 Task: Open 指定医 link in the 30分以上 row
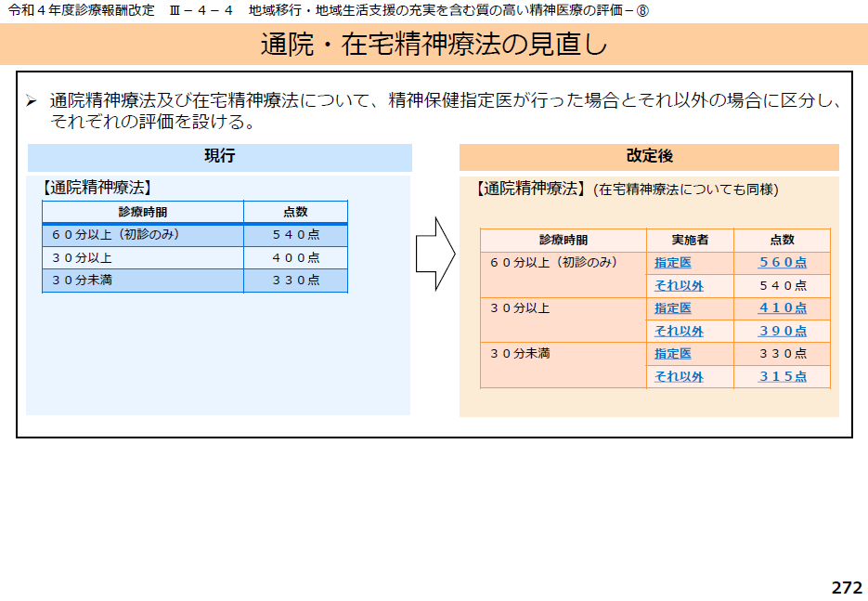pos(673,308)
